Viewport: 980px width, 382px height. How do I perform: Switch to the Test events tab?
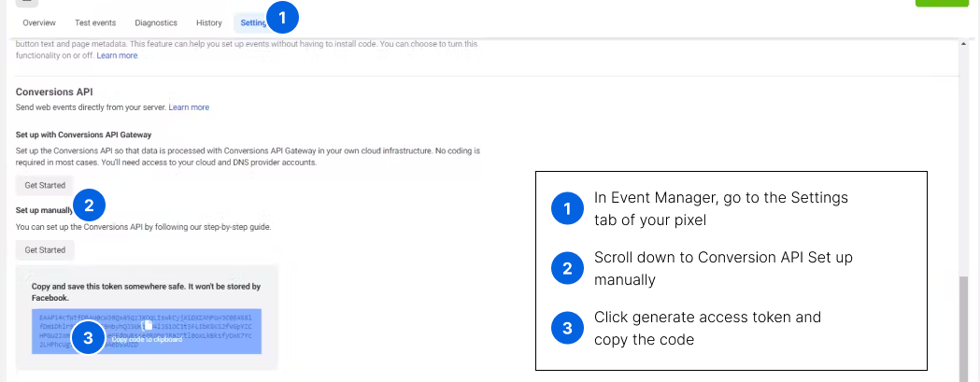point(94,22)
